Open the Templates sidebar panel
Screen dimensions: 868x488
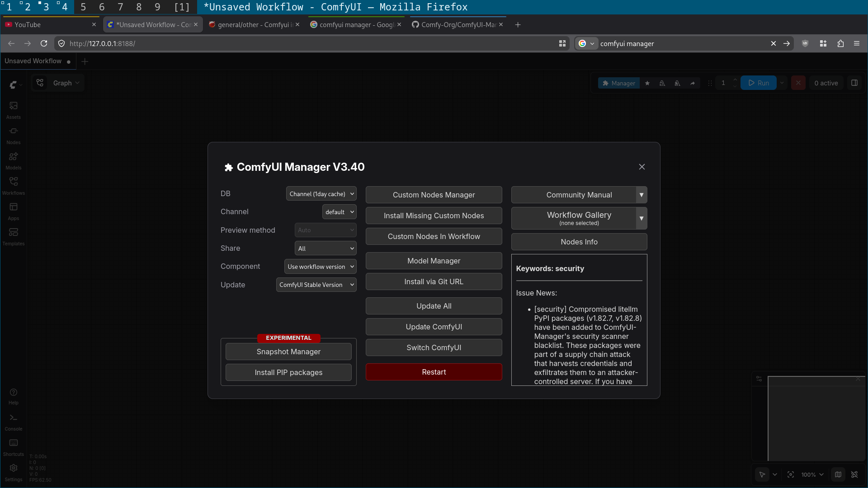[14, 236]
